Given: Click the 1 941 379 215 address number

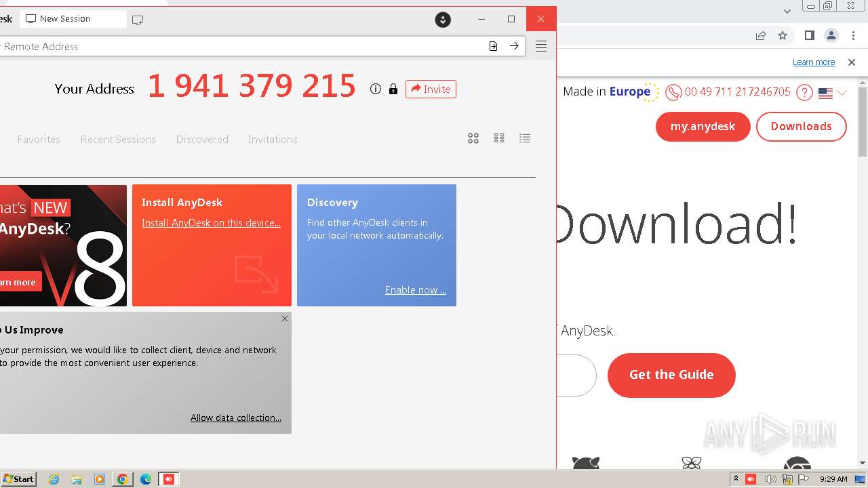Looking at the screenshot, I should 252,86.
